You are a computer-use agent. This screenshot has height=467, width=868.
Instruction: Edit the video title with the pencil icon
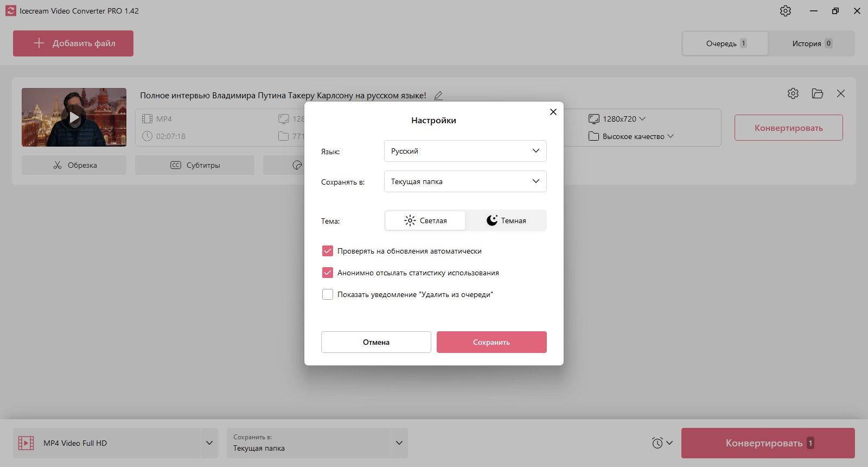(438, 96)
